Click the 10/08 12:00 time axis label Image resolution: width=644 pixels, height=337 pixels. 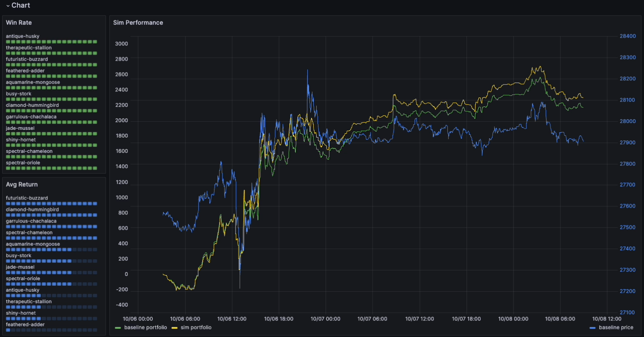coord(606,319)
